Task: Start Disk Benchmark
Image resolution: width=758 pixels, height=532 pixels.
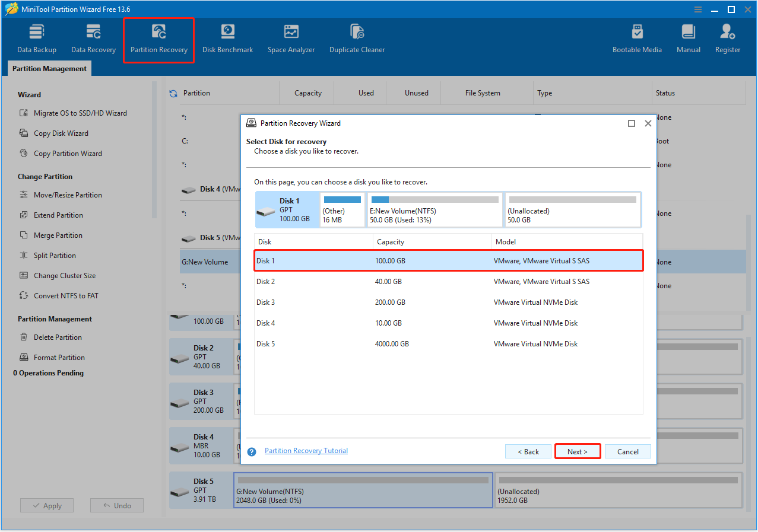Action: pos(227,37)
